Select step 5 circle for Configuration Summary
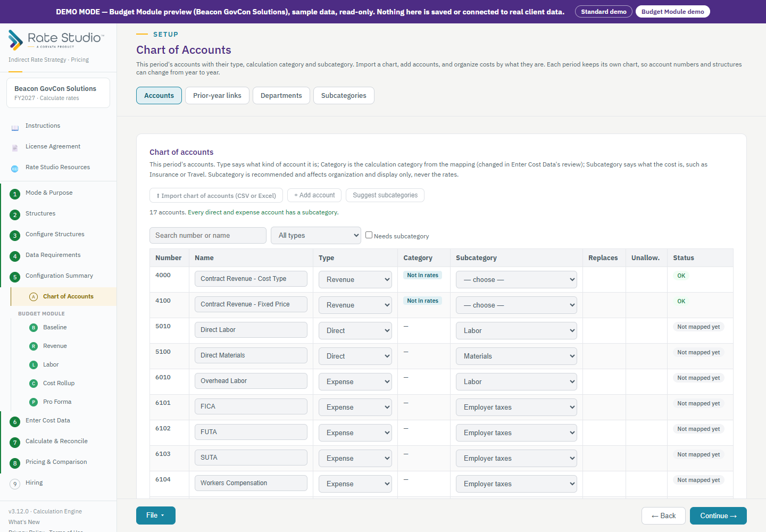Image resolution: width=766 pixels, height=532 pixels. pos(15,277)
